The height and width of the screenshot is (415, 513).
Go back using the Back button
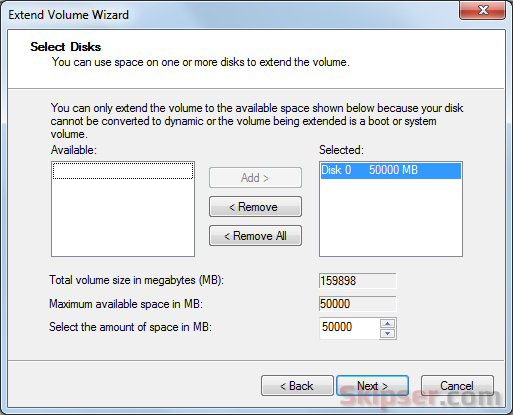coord(297,386)
